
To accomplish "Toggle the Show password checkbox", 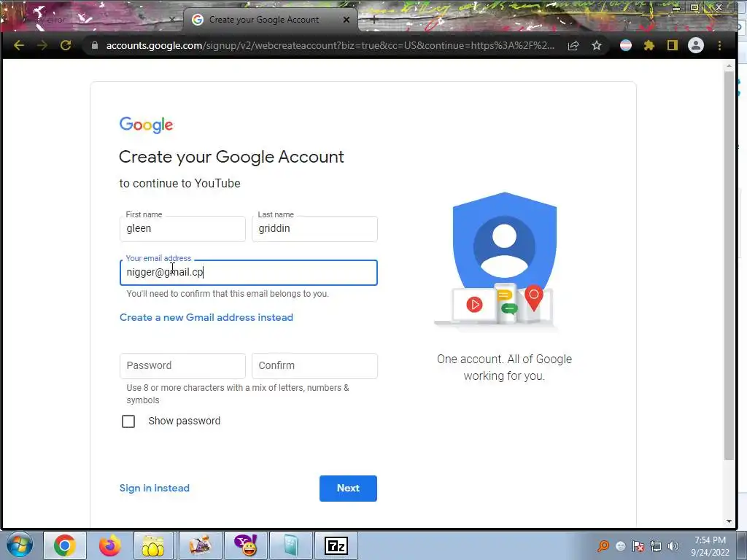I will [128, 421].
